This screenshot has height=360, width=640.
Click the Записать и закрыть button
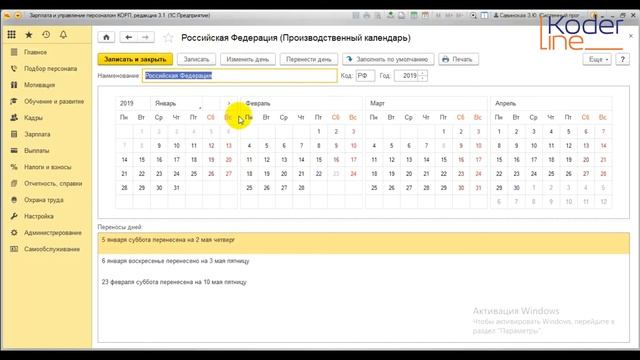[x=135, y=59]
